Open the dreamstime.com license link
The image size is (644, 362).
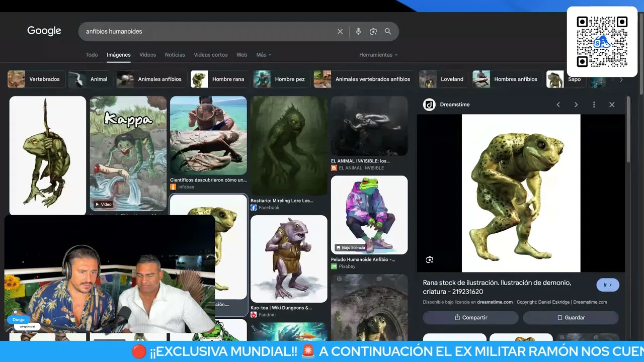[x=495, y=302]
